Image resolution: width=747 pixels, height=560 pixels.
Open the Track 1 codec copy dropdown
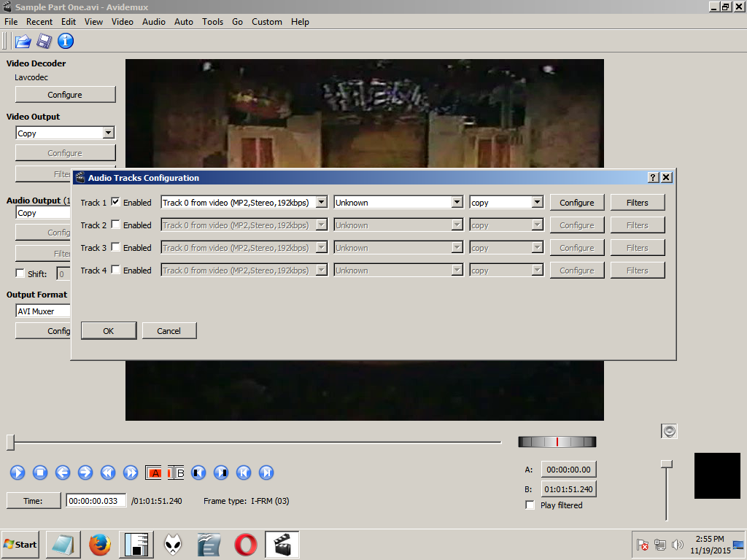point(506,203)
